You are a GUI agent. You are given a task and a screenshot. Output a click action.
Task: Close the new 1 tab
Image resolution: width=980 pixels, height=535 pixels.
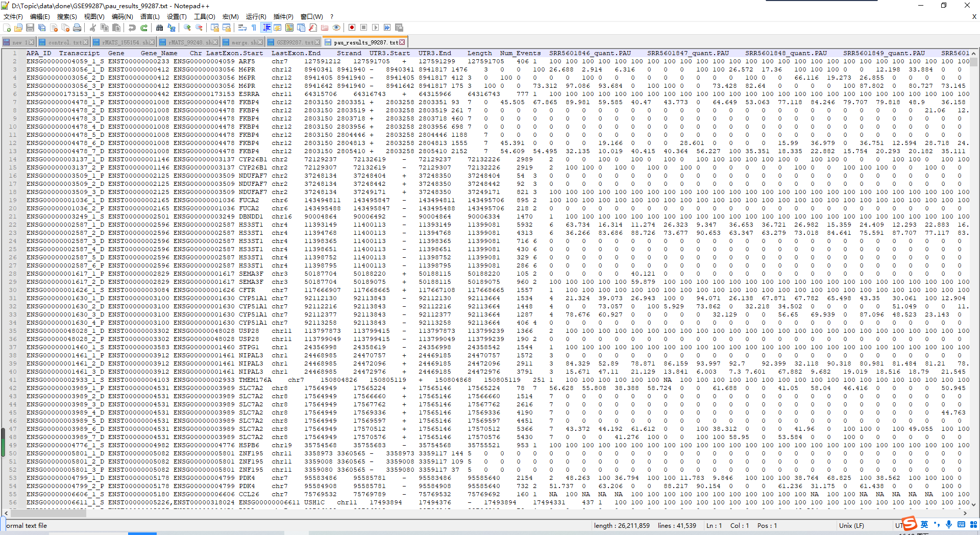pyautogui.click(x=32, y=42)
